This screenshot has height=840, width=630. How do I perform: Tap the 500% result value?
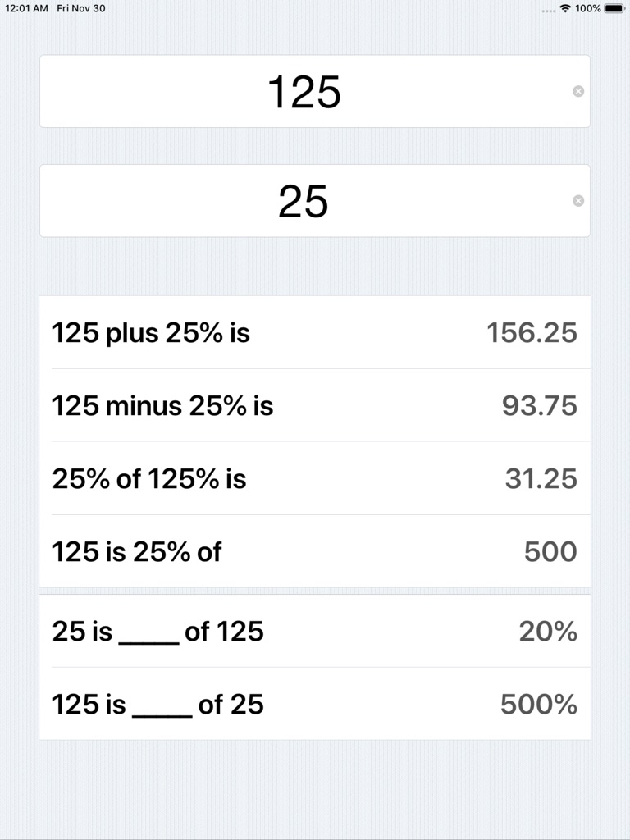tap(541, 705)
